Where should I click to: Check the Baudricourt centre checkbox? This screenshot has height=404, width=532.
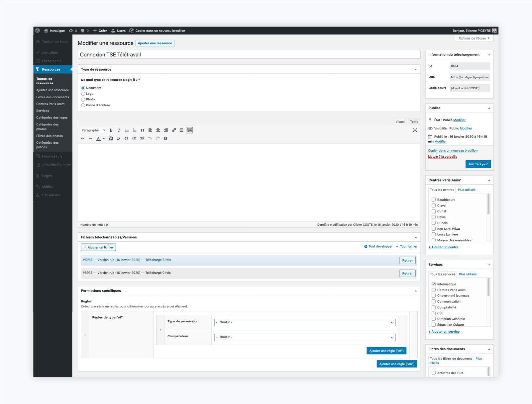pyautogui.click(x=433, y=200)
